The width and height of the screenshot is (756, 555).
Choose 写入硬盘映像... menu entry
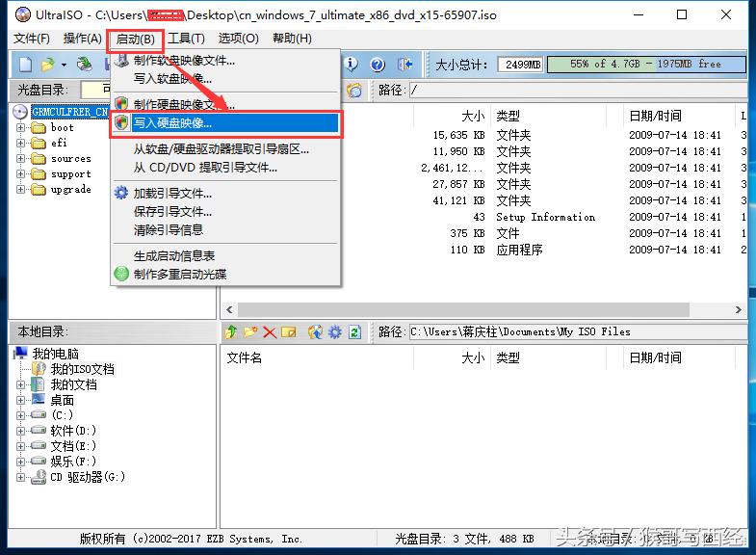click(225, 123)
